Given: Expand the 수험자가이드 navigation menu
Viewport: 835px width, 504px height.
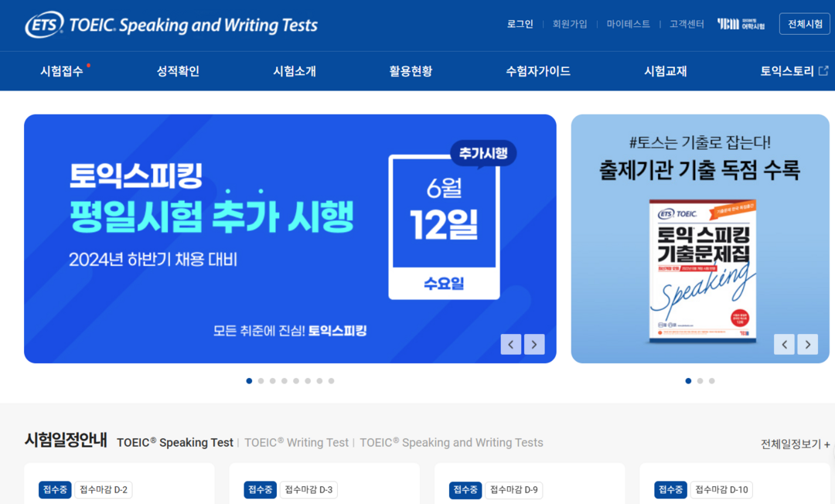Looking at the screenshot, I should point(538,71).
